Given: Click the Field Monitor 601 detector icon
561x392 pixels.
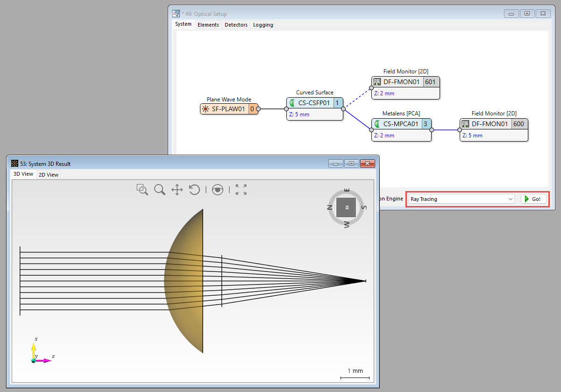Looking at the screenshot, I should pos(377,82).
